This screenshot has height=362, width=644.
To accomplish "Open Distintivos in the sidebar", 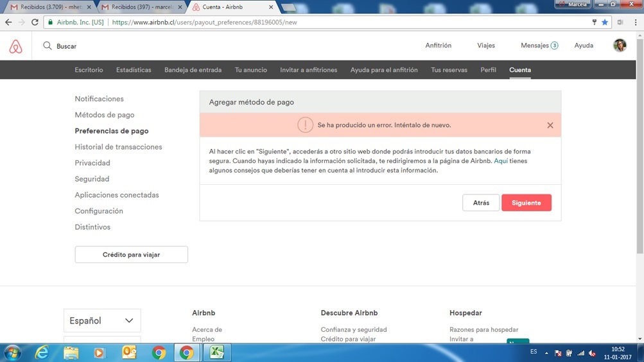I will click(x=92, y=227).
